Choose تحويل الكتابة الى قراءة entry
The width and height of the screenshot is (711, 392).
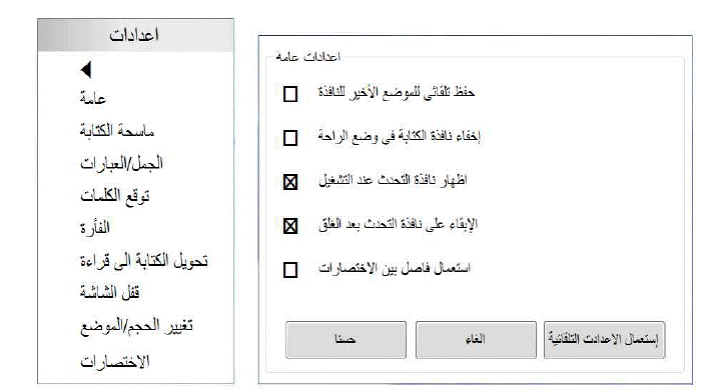pyautogui.click(x=144, y=260)
